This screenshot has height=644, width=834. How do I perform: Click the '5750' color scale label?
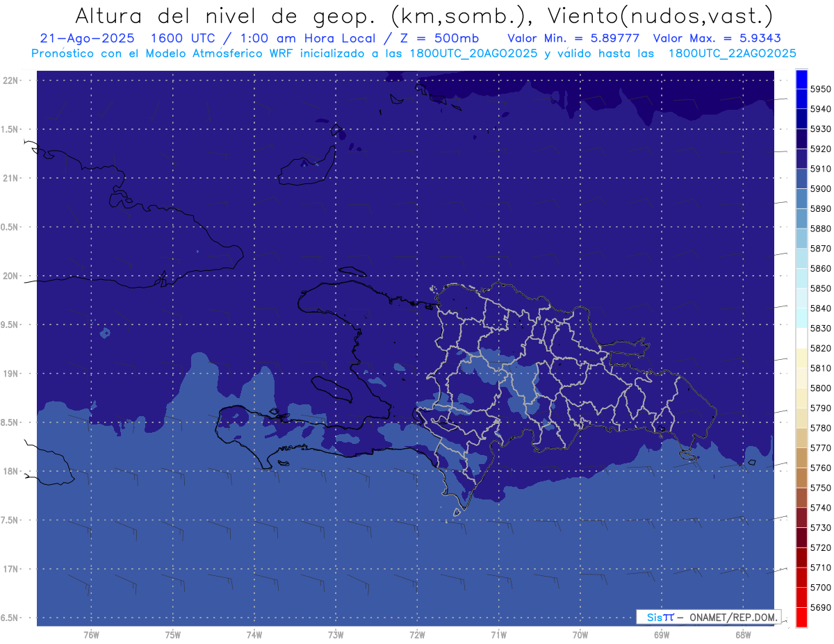pos(821,488)
